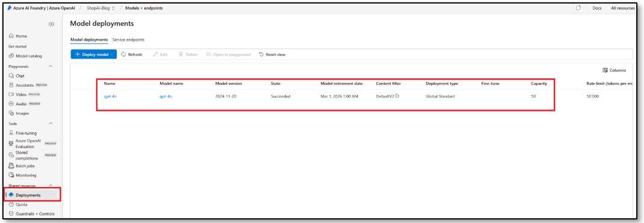Click the DefaultV2 info icon
This screenshot has width=644, height=223.
point(397,96)
